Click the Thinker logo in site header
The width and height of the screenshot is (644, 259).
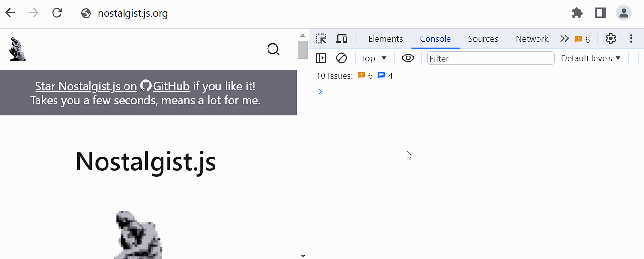[x=17, y=49]
